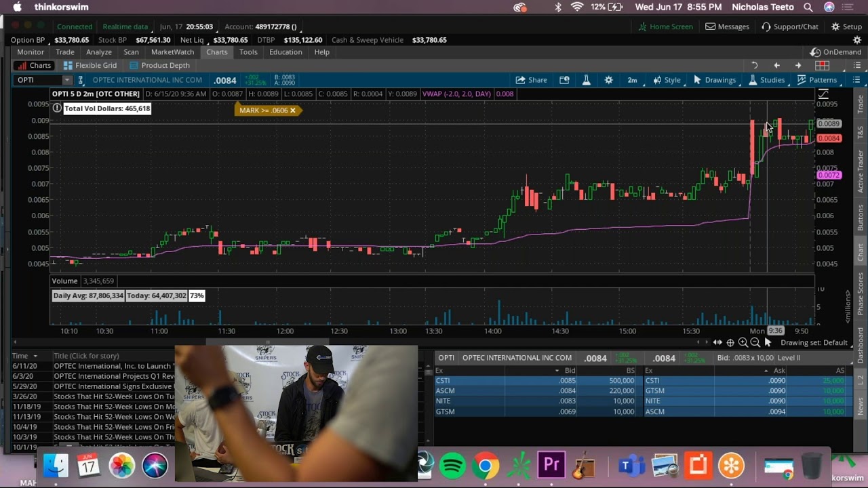Click the horizontal pan arrows icon
Viewport: 868px width, 488px height.
tap(717, 343)
